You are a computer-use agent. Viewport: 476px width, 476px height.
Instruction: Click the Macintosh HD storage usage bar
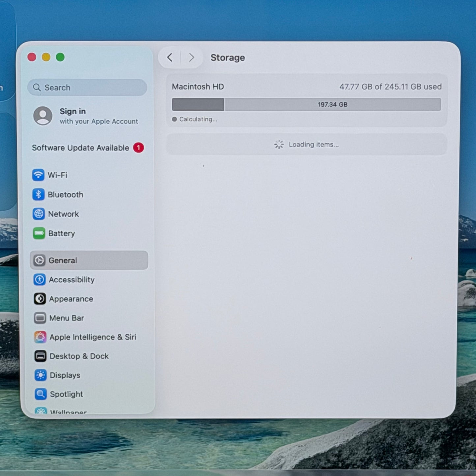[x=306, y=104]
